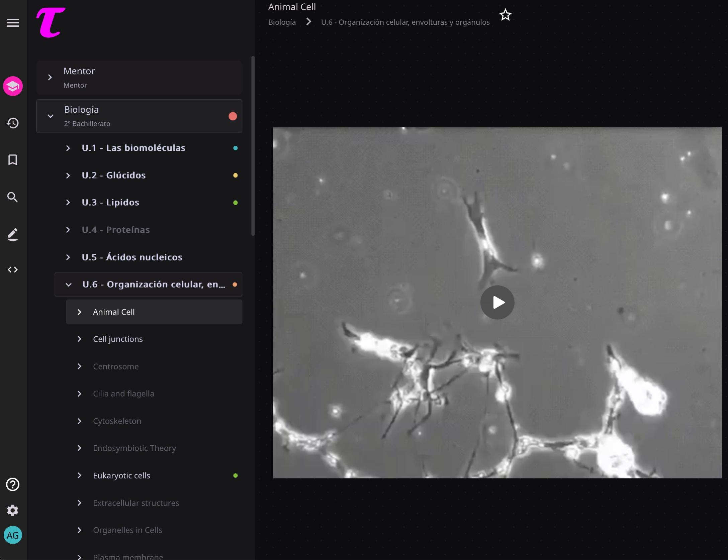This screenshot has height=560, width=728.
Task: Open the pencil edit icon
Action: (x=13, y=234)
